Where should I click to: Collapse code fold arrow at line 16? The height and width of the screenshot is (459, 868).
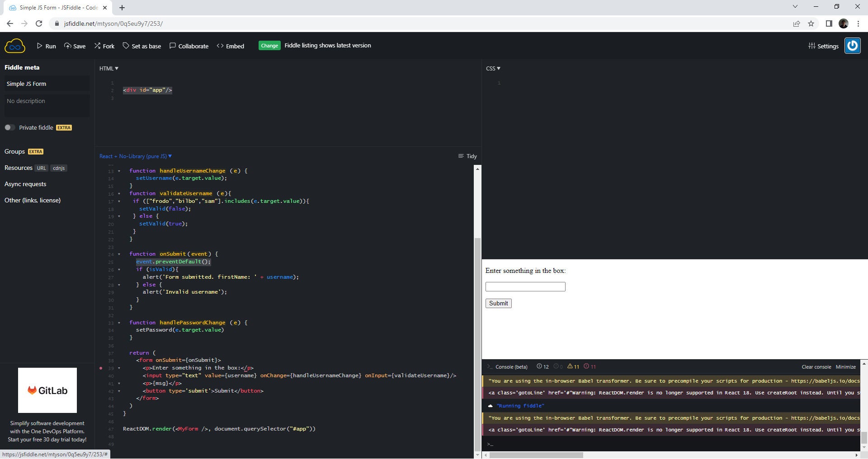(119, 194)
